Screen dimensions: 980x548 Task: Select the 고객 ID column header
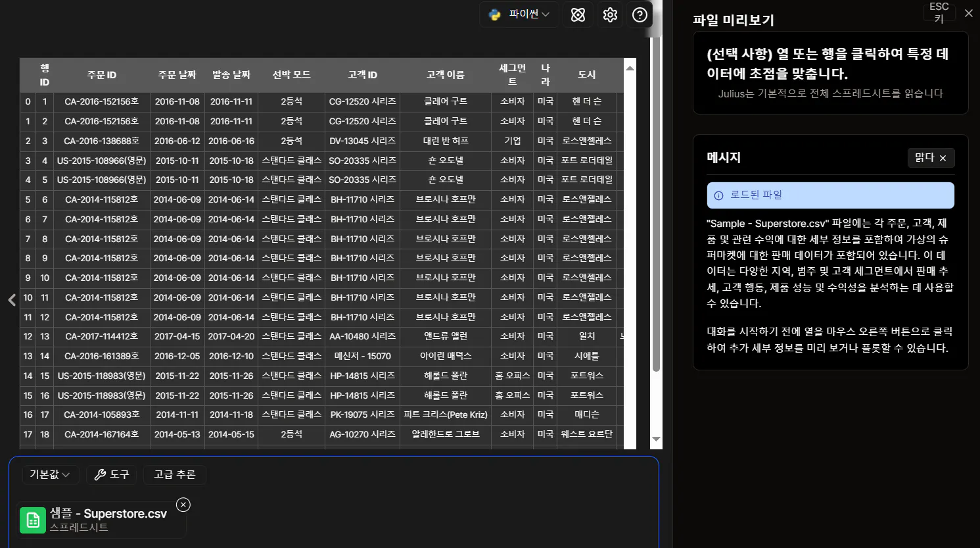pos(363,75)
